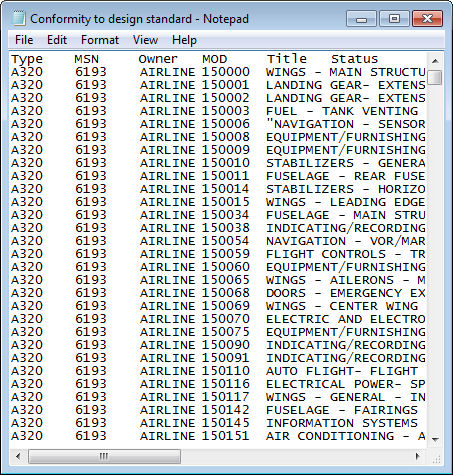Viewport: 453px width, 475px height.
Task: Open the Edit menu
Action: coord(57,40)
